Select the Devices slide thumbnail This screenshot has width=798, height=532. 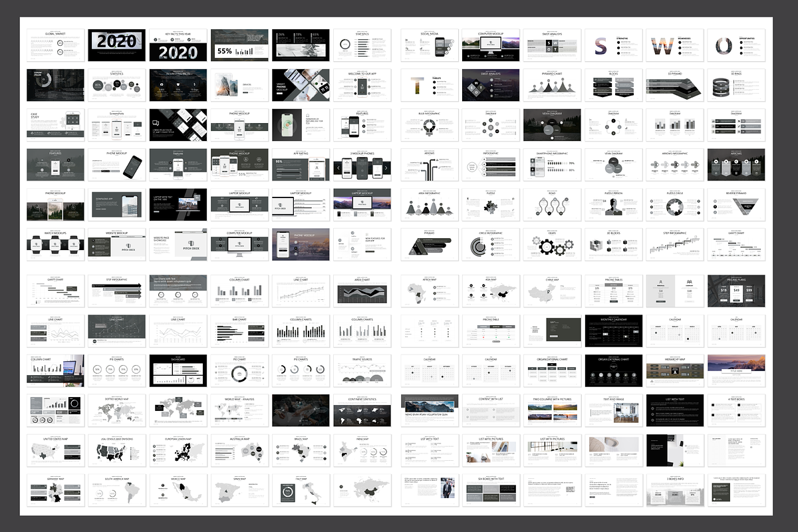click(239, 85)
